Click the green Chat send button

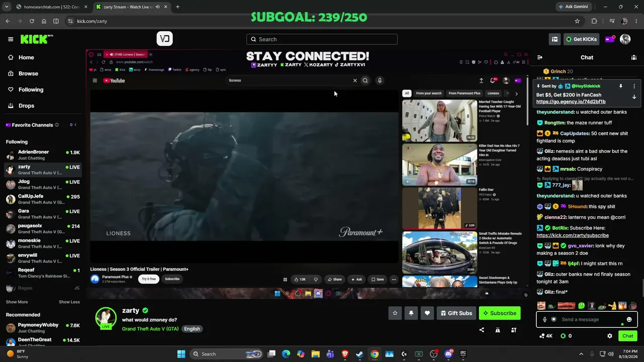[x=627, y=336]
